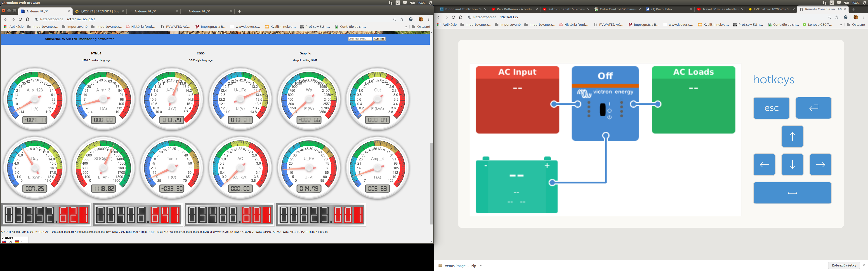Toggle the Victron inverter power switch
868x271 pixels.
pos(602,110)
